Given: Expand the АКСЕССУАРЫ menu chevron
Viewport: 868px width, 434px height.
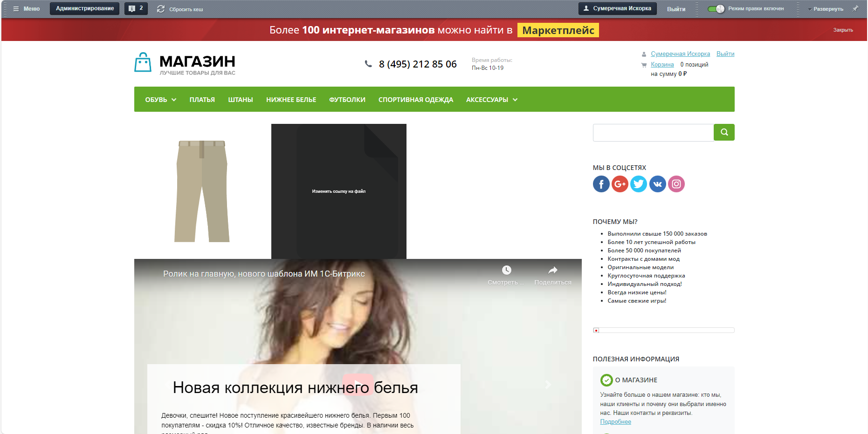Looking at the screenshot, I should [x=515, y=100].
